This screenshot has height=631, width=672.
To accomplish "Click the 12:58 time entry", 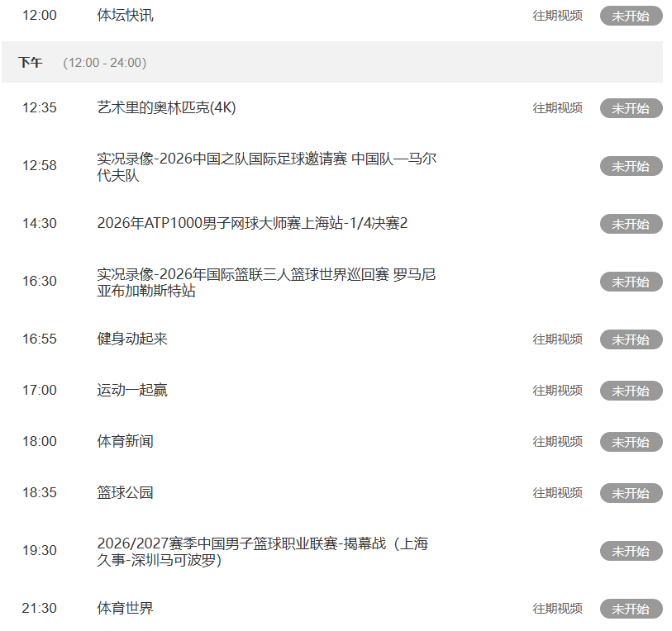I will click(40, 165).
